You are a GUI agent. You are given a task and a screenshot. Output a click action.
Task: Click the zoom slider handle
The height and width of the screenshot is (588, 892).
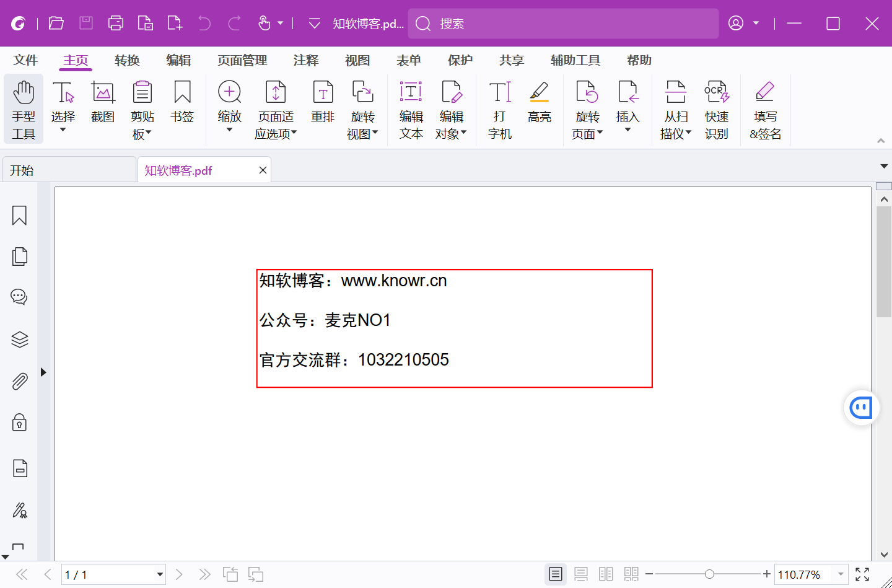click(709, 574)
